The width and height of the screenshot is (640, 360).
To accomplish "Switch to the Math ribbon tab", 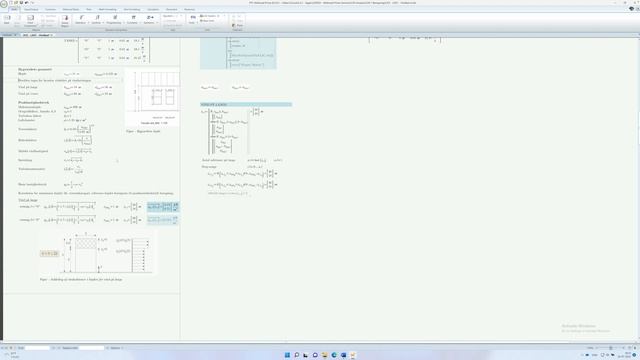I will point(14,9).
